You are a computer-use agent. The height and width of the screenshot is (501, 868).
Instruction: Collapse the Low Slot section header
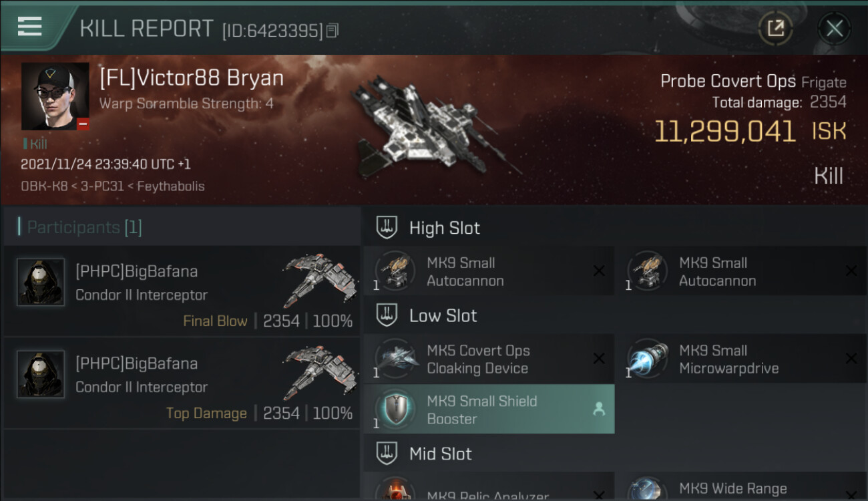[x=615, y=315]
